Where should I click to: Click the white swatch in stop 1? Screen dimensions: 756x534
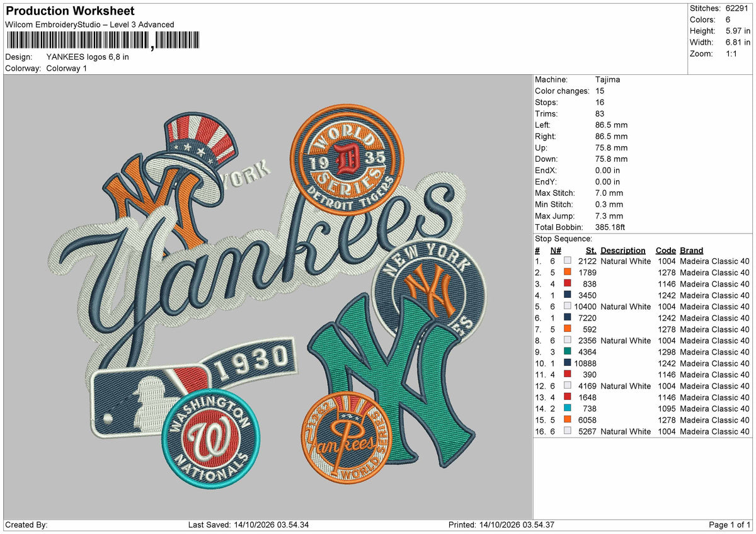point(568,261)
